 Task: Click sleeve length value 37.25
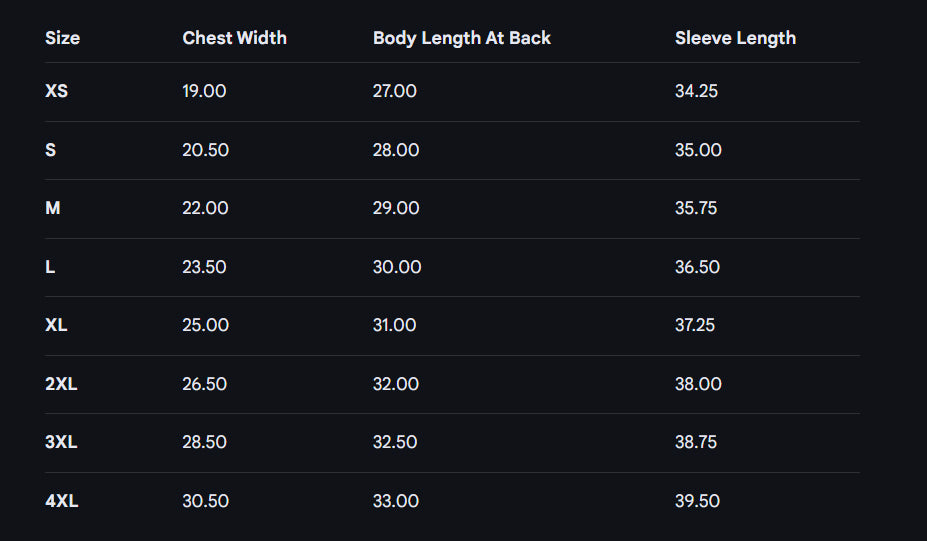click(x=696, y=325)
